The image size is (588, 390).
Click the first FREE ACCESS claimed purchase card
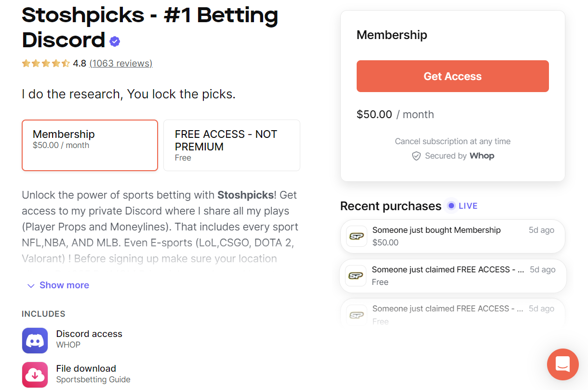coord(453,276)
